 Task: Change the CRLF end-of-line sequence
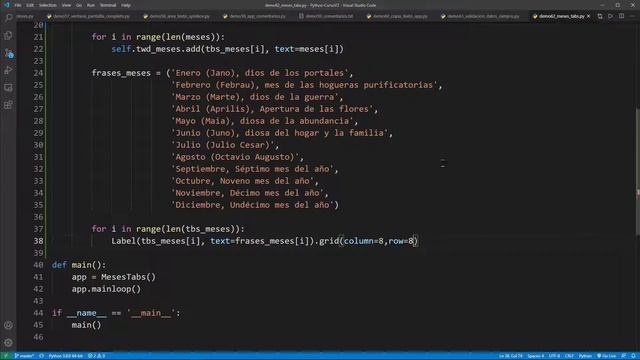tap(569, 356)
